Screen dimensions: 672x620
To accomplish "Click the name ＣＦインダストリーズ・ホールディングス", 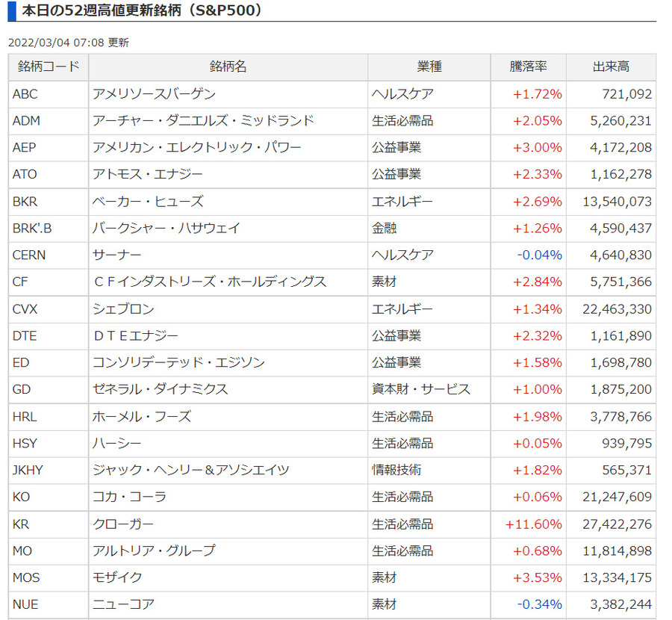I will (x=210, y=282).
